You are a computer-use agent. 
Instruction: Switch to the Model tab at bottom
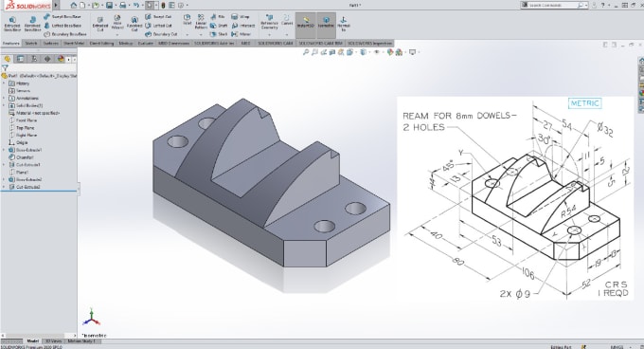pyautogui.click(x=33, y=341)
